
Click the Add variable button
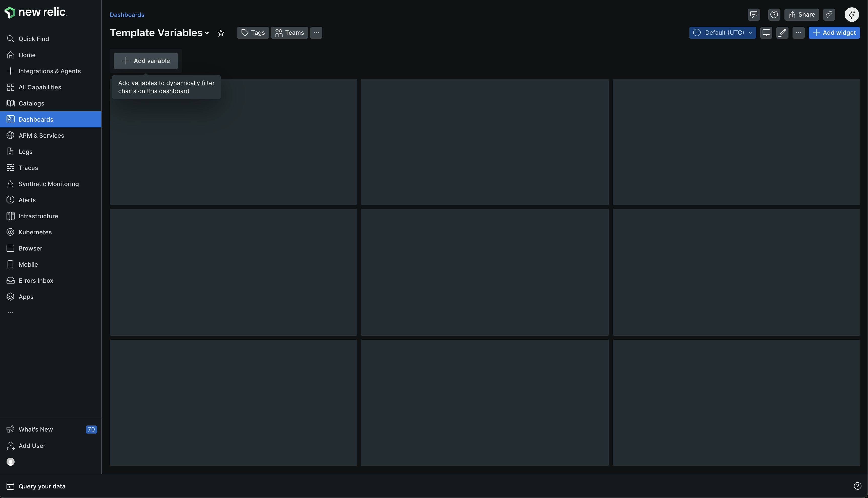146,61
